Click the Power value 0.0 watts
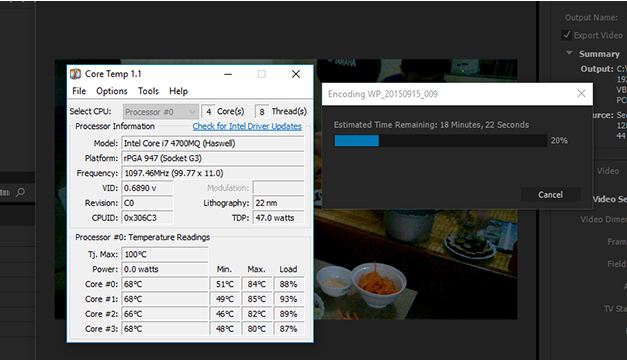The width and height of the screenshot is (627, 360). pyautogui.click(x=165, y=269)
